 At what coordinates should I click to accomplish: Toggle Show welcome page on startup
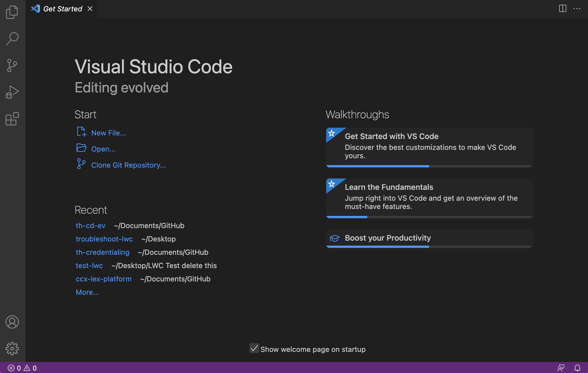255,349
